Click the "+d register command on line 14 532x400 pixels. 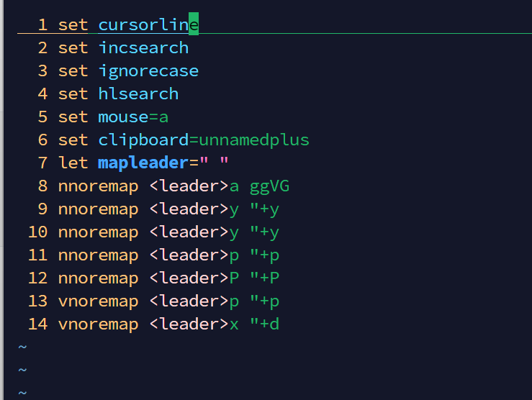pos(264,324)
